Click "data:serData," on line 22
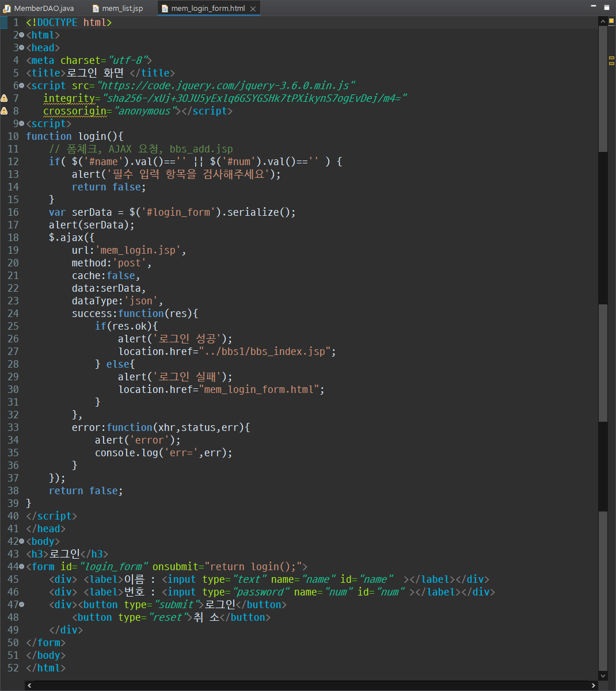The width and height of the screenshot is (616, 691). coord(109,288)
